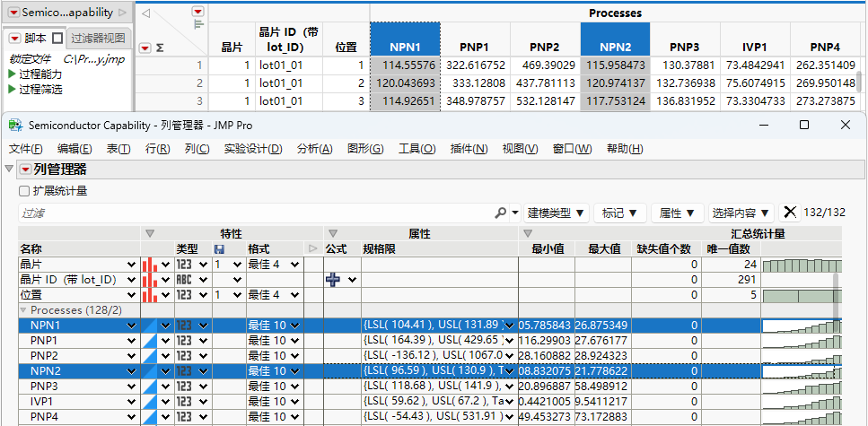
Task: Click the 过滤 filter text field
Action: [x=257, y=213]
